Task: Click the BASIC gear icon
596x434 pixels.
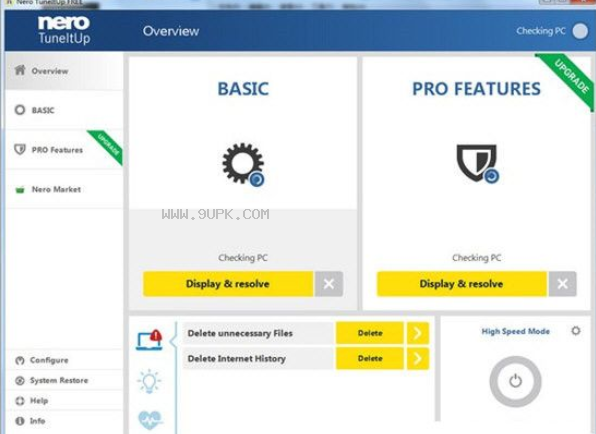Action: [x=243, y=164]
